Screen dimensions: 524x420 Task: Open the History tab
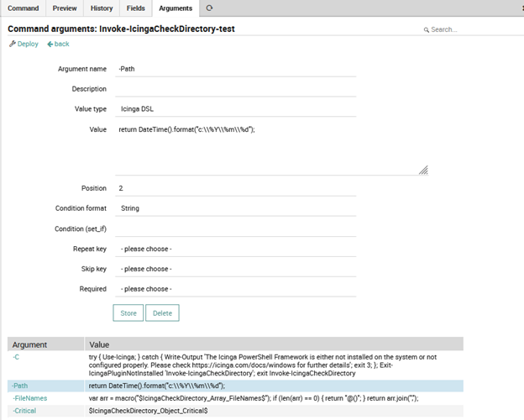(x=102, y=8)
